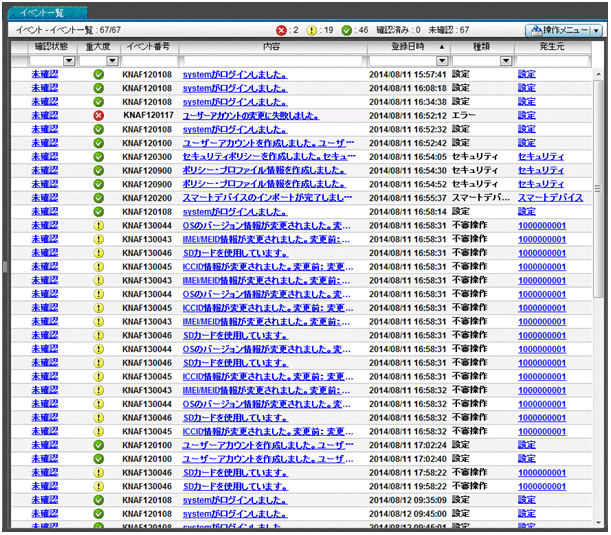Click the vertical scrollbar of event list

[x=600, y=300]
